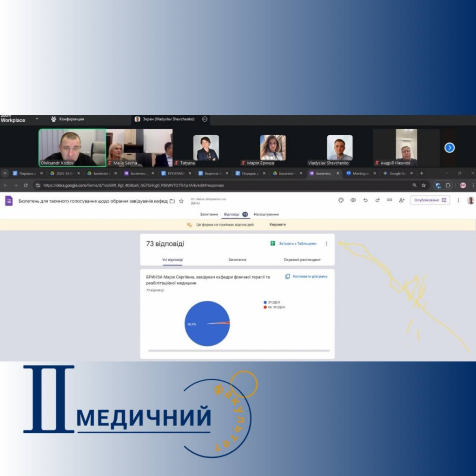This screenshot has width=476, height=476.
Task: Click the 'Опубліковано' button
Action: pos(430,200)
